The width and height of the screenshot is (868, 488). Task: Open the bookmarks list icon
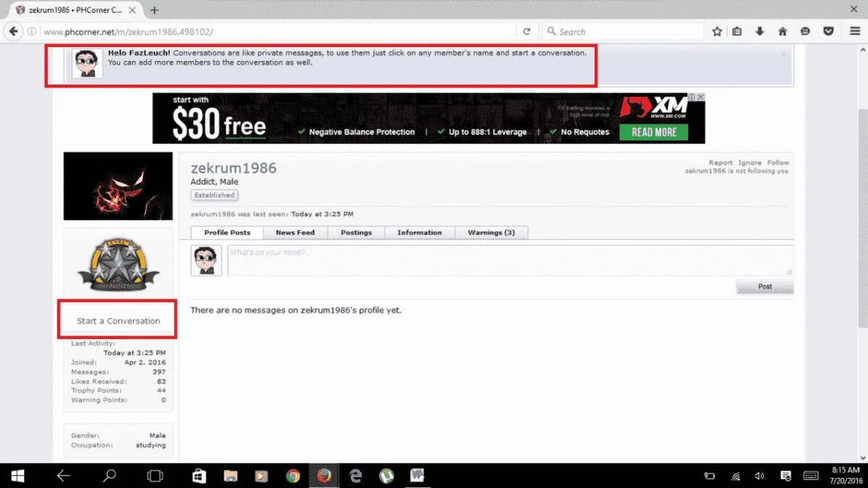click(x=737, y=31)
